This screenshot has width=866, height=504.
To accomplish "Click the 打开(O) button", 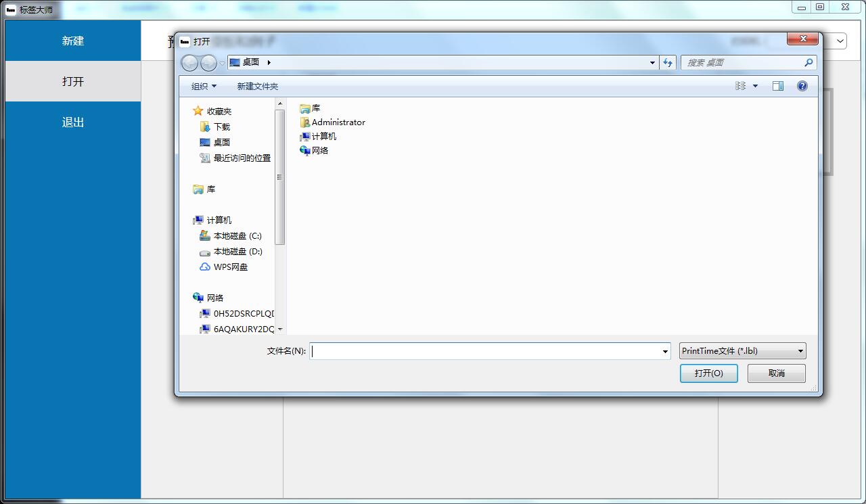I will pos(708,373).
